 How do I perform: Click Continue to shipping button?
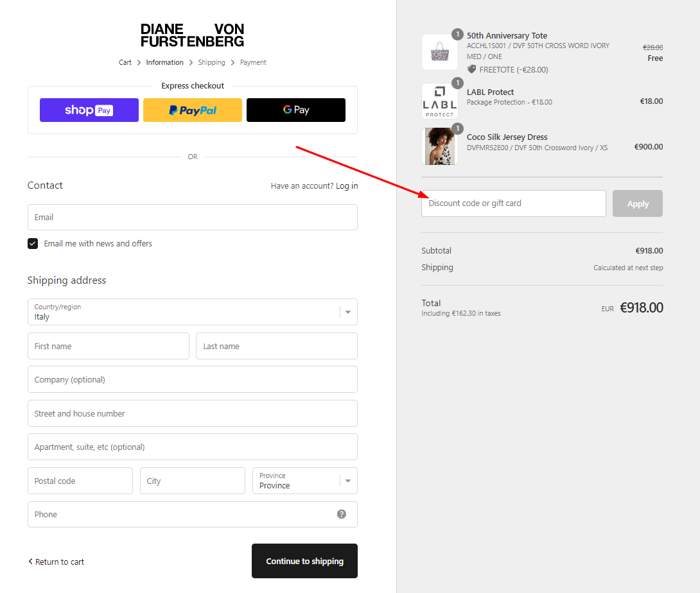(305, 562)
